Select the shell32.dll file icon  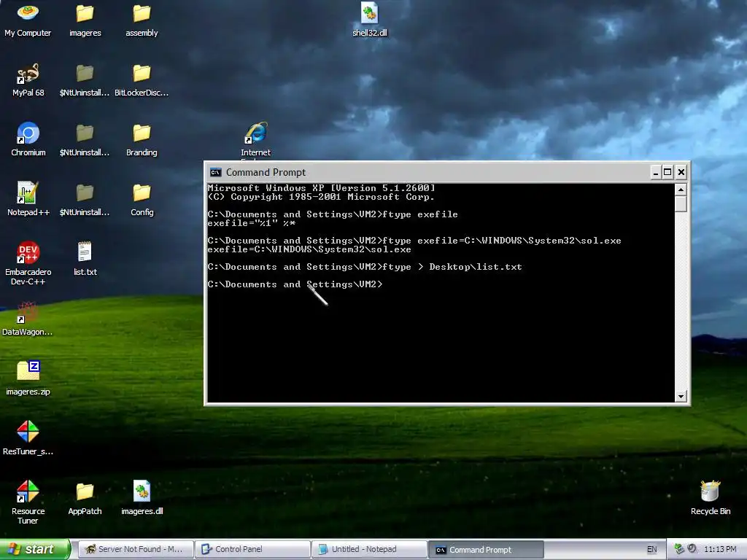click(370, 20)
